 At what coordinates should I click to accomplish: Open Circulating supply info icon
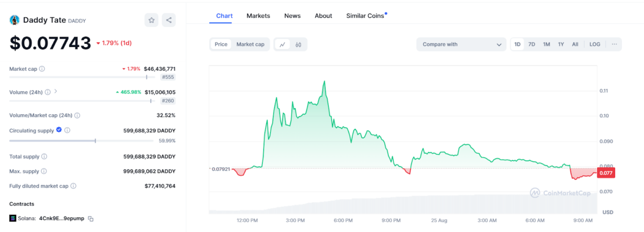pyautogui.click(x=67, y=130)
